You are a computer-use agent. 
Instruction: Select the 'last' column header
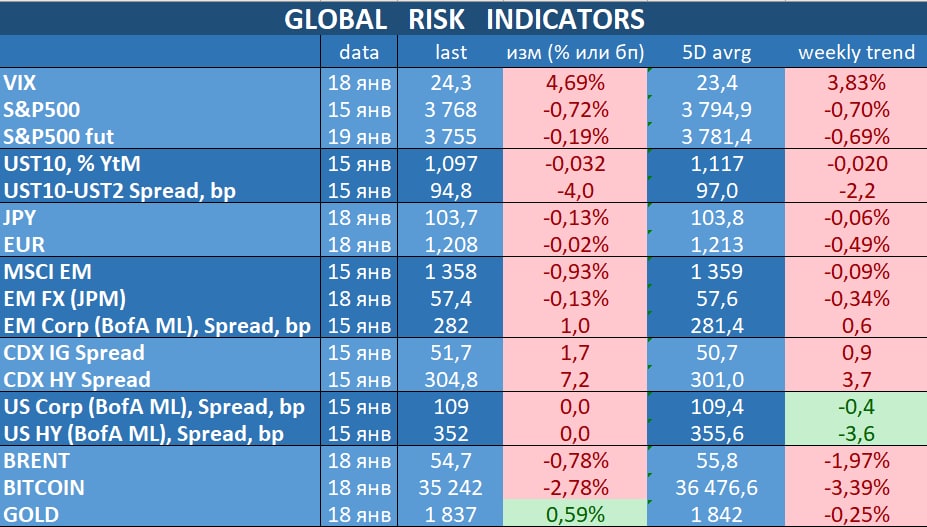tap(452, 52)
